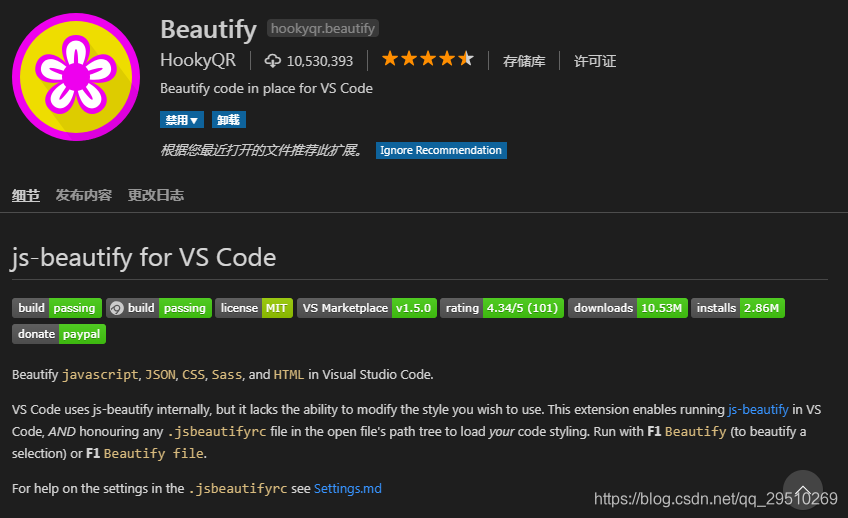Open the 许可证 license link
This screenshot has width=848, height=518.
tap(595, 61)
